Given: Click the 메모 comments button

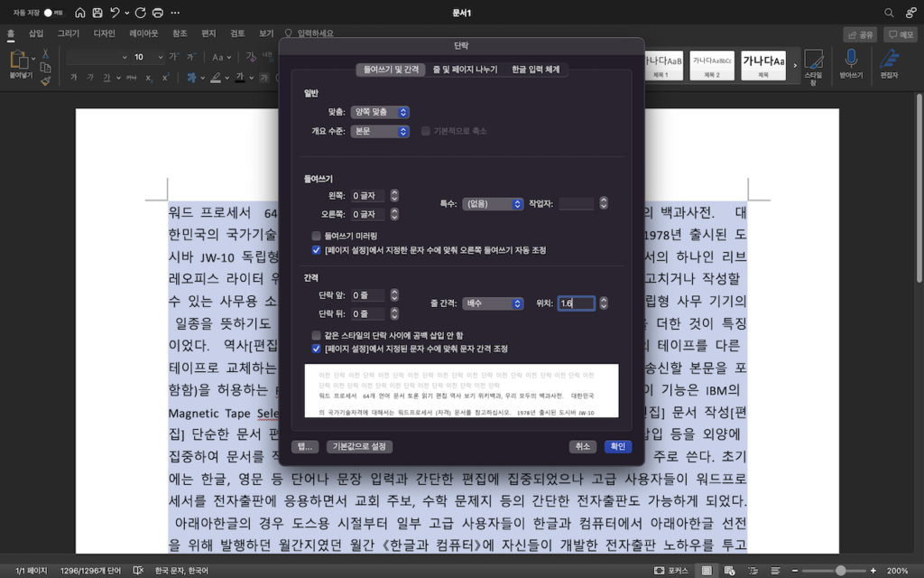Looking at the screenshot, I should tap(901, 35).
